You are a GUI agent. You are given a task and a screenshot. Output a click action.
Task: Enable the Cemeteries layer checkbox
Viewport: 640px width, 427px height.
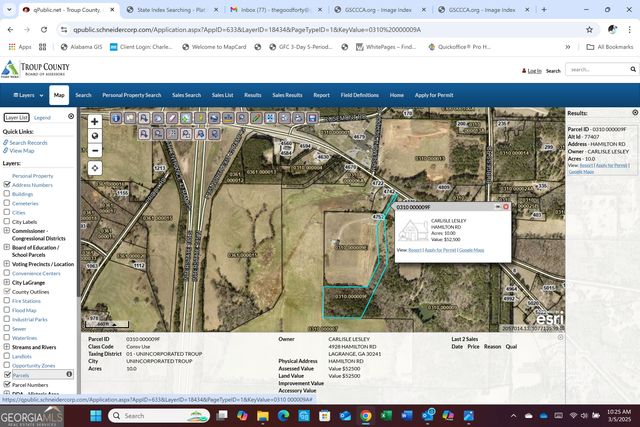[7, 202]
